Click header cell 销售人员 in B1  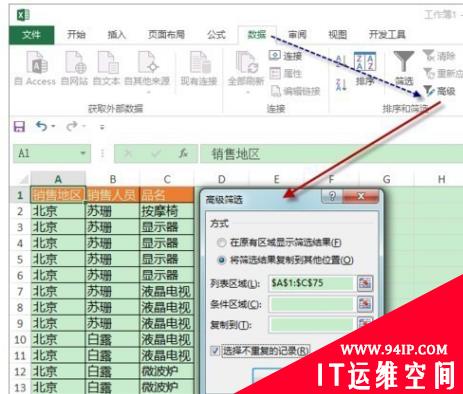[x=113, y=195]
